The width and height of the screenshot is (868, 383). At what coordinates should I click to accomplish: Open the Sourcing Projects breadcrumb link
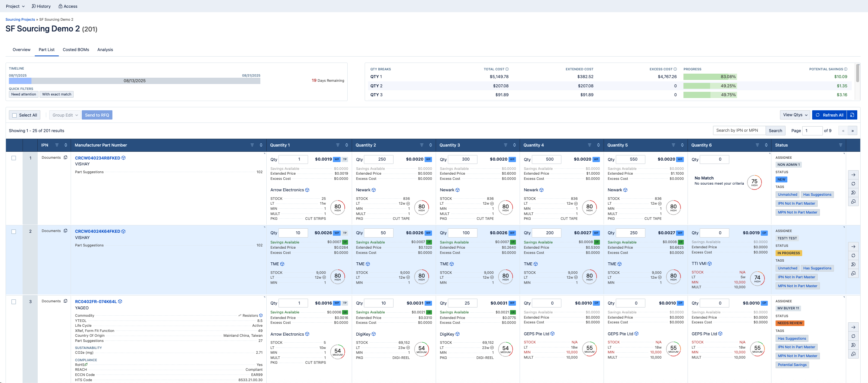[20, 20]
